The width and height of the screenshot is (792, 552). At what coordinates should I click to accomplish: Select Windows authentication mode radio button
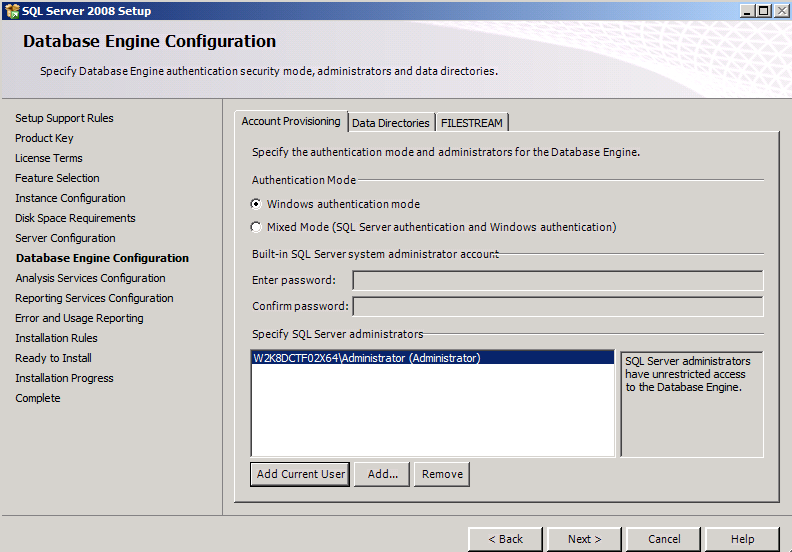tap(256, 204)
